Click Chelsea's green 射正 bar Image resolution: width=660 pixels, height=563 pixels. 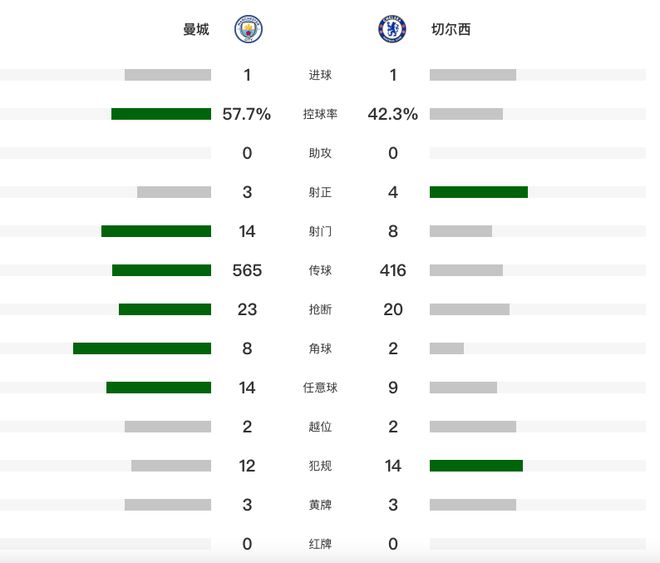click(478, 192)
